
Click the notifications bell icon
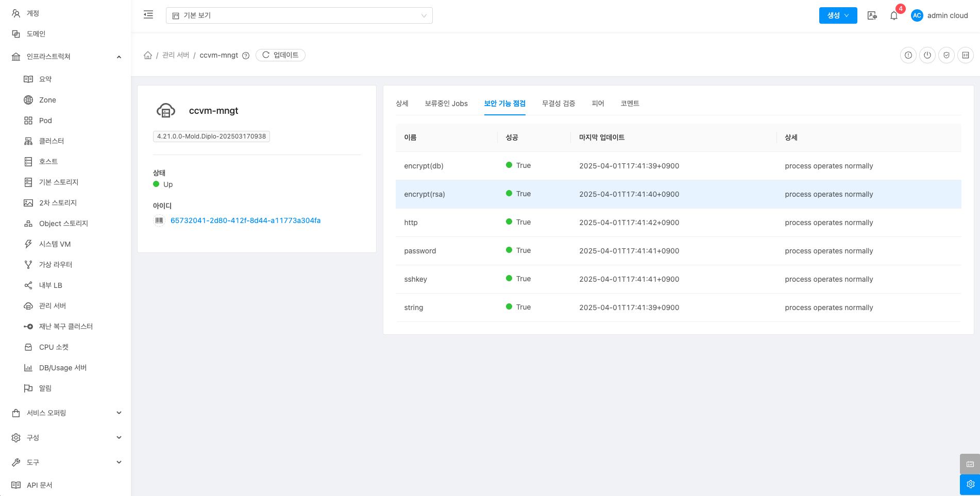pos(894,16)
